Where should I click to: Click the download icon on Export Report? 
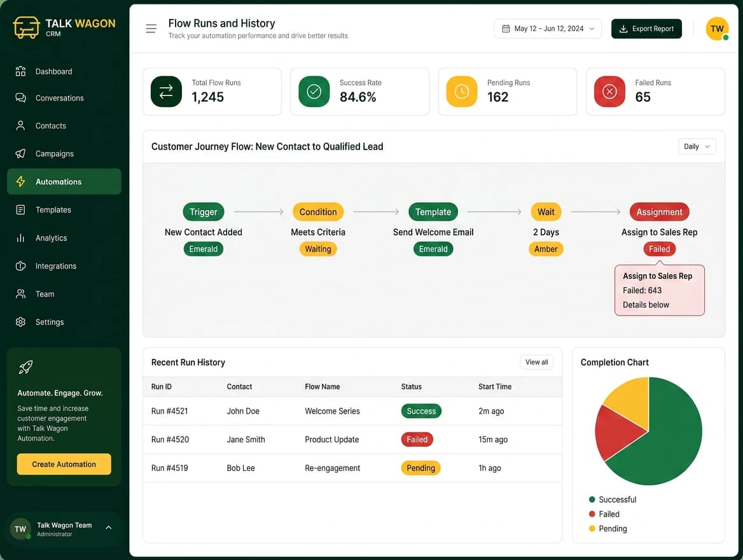623,29
